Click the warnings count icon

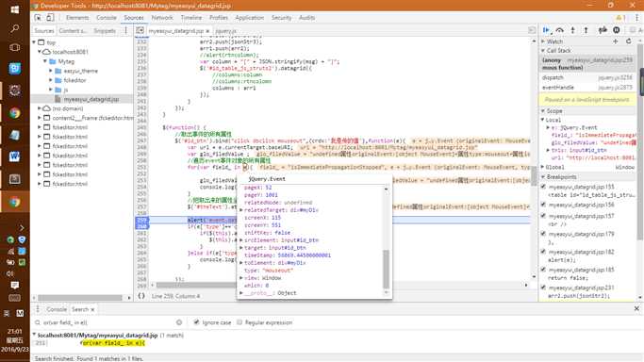click(620, 18)
